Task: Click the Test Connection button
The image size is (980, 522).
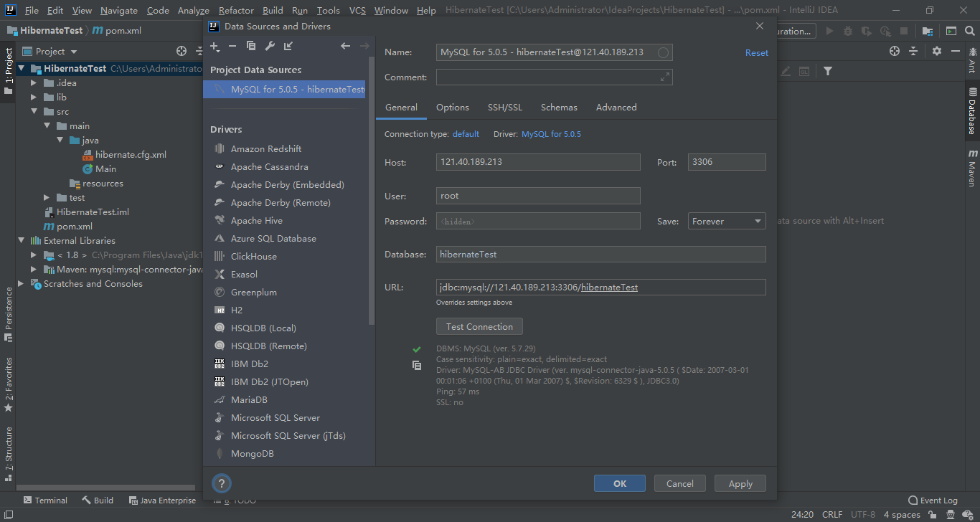Action: click(479, 326)
